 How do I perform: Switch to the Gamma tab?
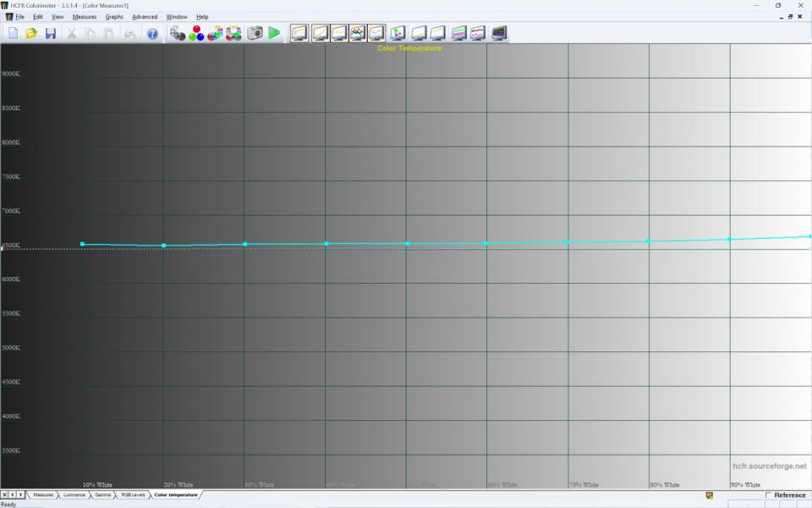coord(102,495)
